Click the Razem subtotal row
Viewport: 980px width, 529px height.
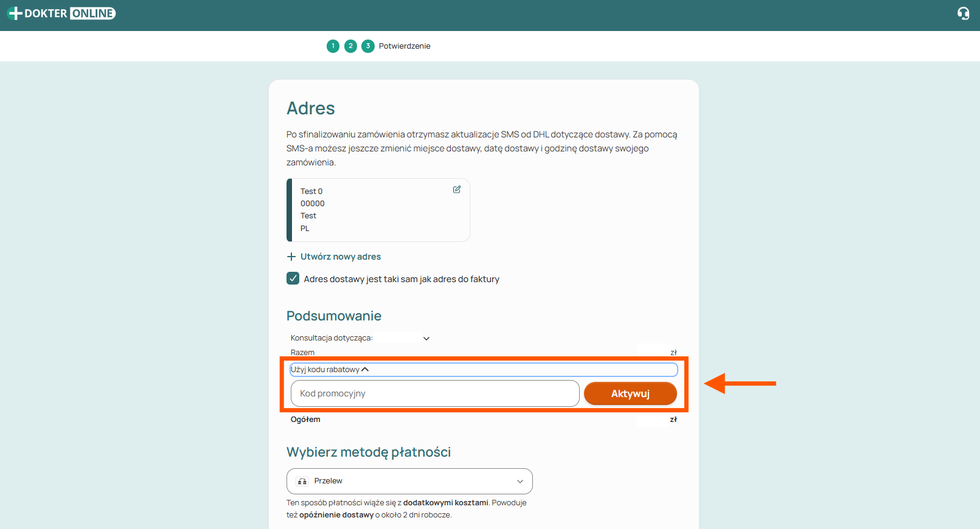pyautogui.click(x=484, y=353)
